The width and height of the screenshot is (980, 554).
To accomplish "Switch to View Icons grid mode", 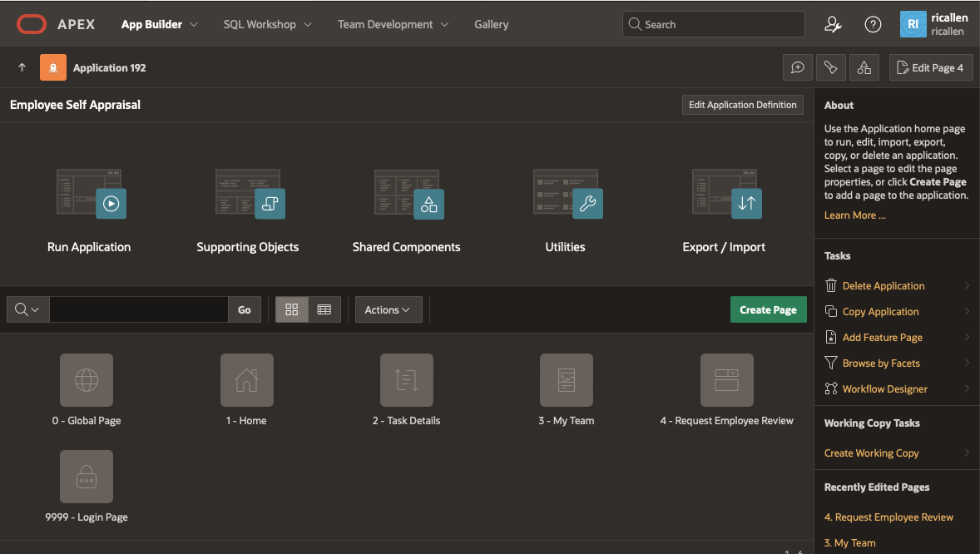I will (292, 309).
